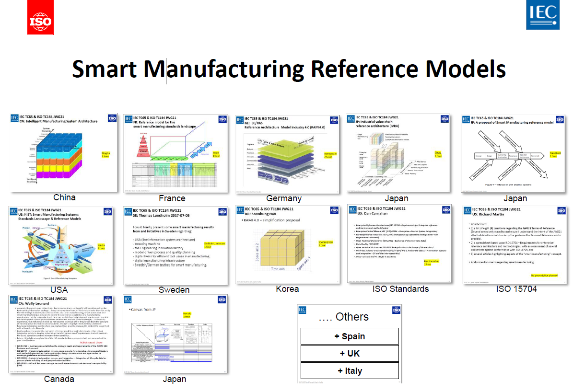Open the China Intelligent Manufacturing System Architecture thumbnail
The height and width of the screenshot is (392, 573).
(63, 152)
